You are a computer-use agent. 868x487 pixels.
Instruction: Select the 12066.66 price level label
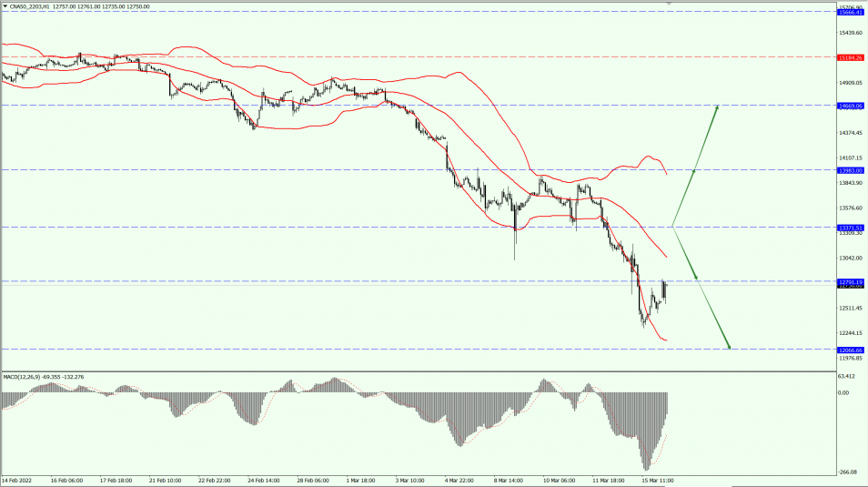point(850,350)
